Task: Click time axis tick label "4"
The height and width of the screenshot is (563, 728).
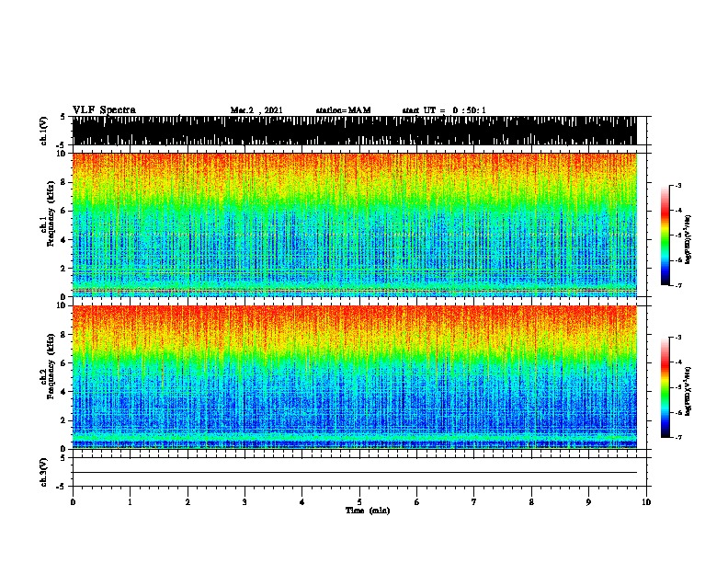Action: pos(302,502)
